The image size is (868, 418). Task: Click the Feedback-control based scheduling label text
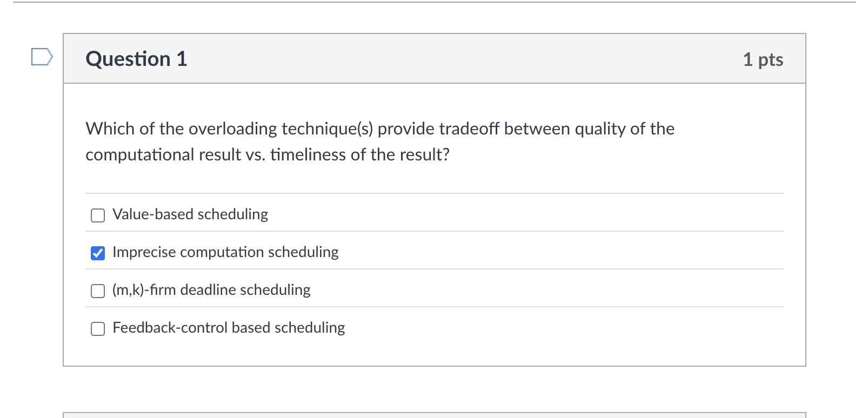click(229, 328)
